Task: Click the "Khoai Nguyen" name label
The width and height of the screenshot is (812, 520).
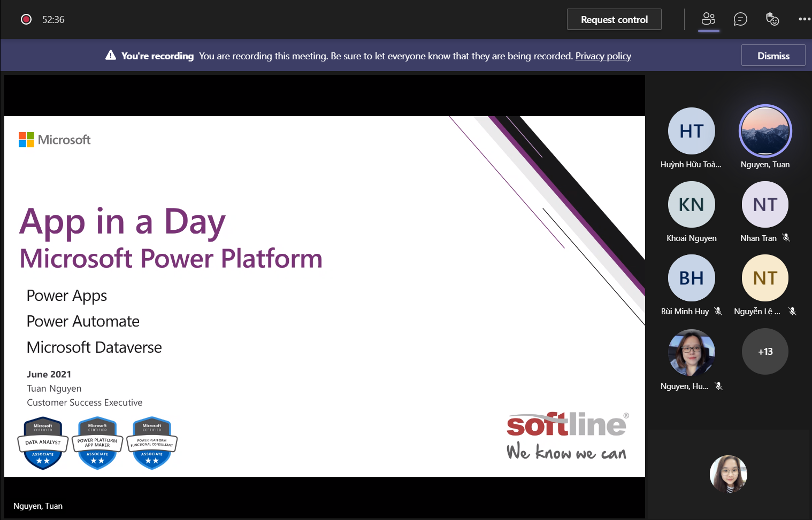Action: pos(692,238)
